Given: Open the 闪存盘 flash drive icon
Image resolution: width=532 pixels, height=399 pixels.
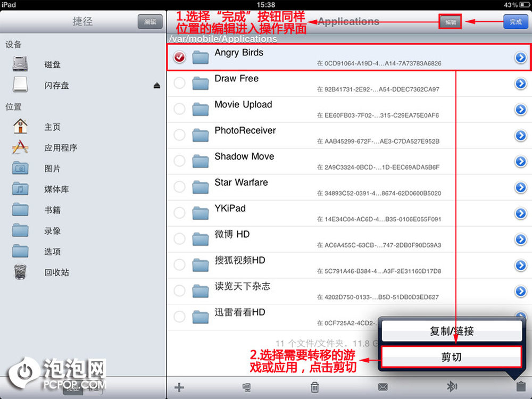Looking at the screenshot, I should pos(20,85).
